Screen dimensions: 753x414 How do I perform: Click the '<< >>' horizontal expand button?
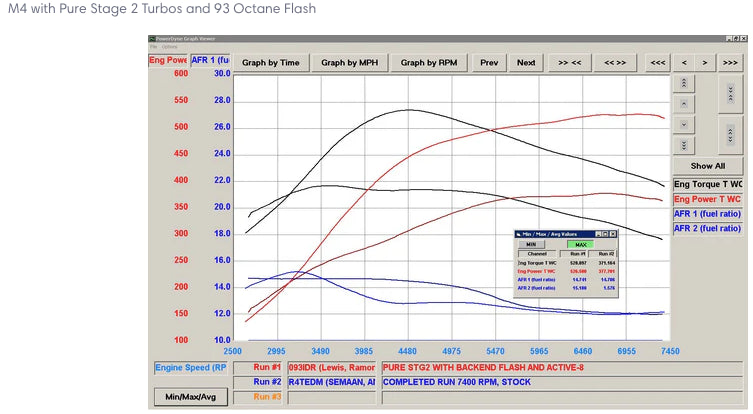pos(616,62)
